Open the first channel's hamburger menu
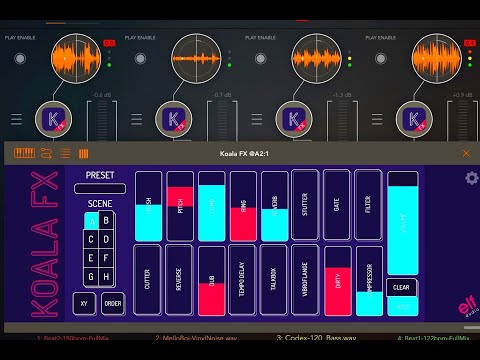Viewport: 480px width, 360px height. click(x=16, y=119)
